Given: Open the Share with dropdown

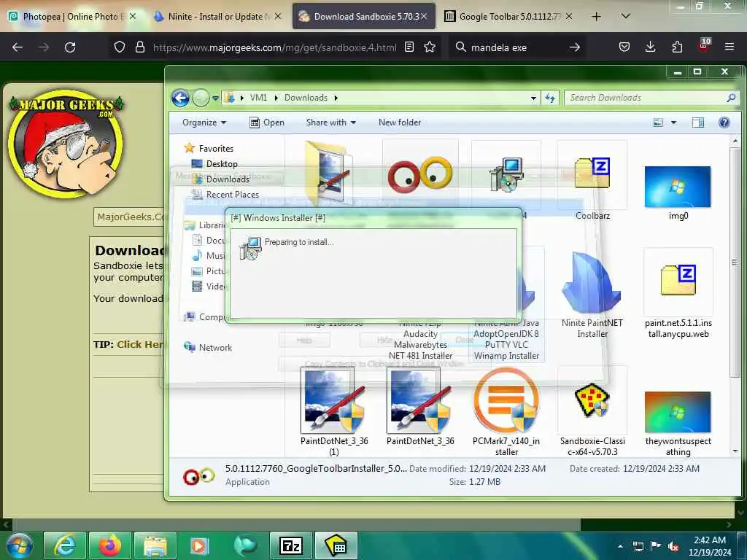Looking at the screenshot, I should [331, 122].
